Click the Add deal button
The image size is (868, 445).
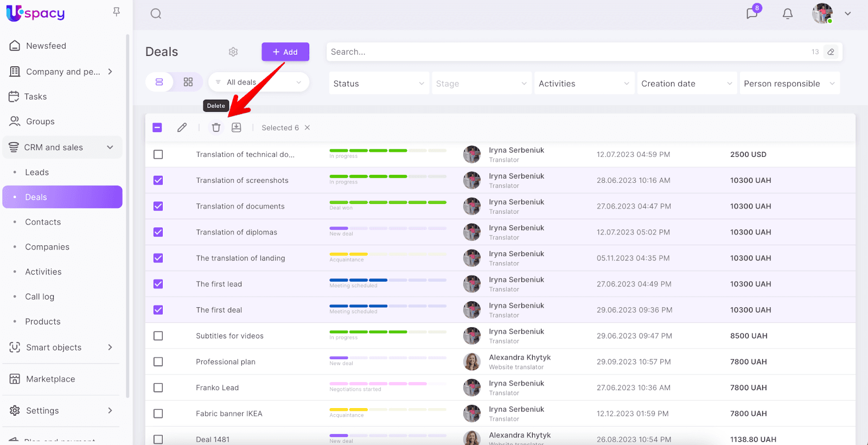point(285,52)
